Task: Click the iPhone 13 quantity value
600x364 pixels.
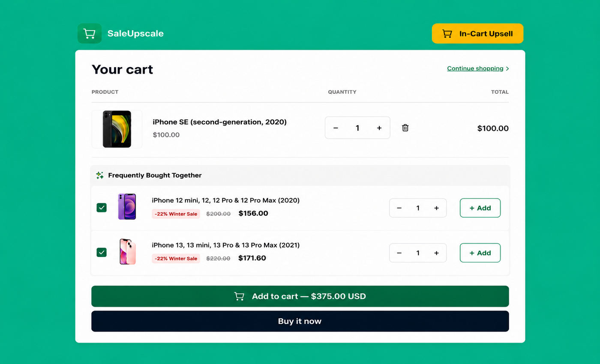Action: coord(418,253)
